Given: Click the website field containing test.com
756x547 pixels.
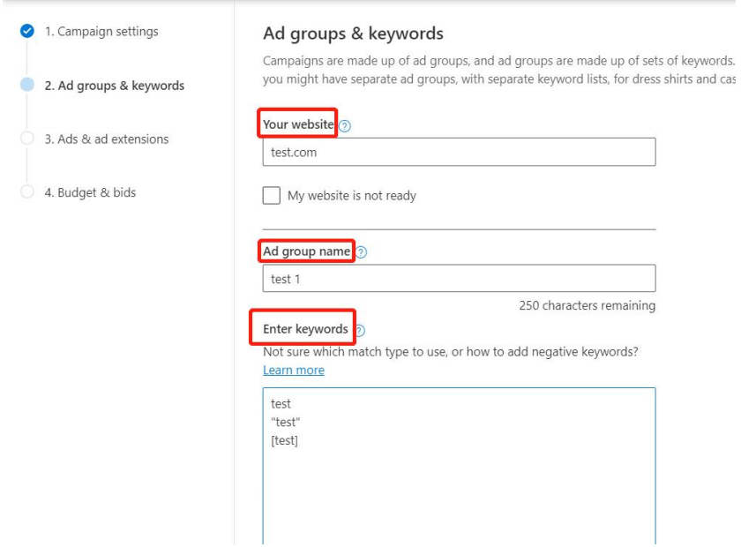Looking at the screenshot, I should click(x=459, y=152).
